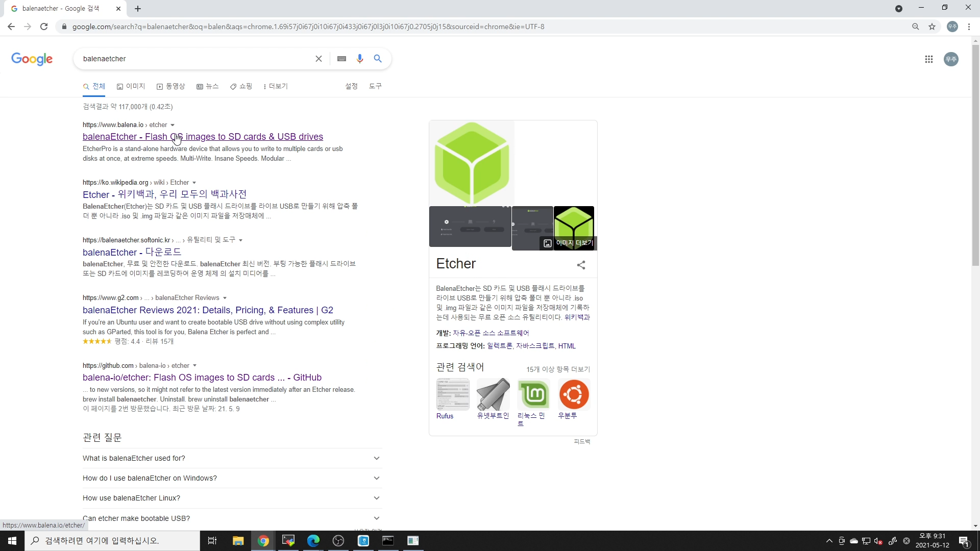
Task: Open the balenaEtcher Reviews G2 link
Action: [208, 310]
